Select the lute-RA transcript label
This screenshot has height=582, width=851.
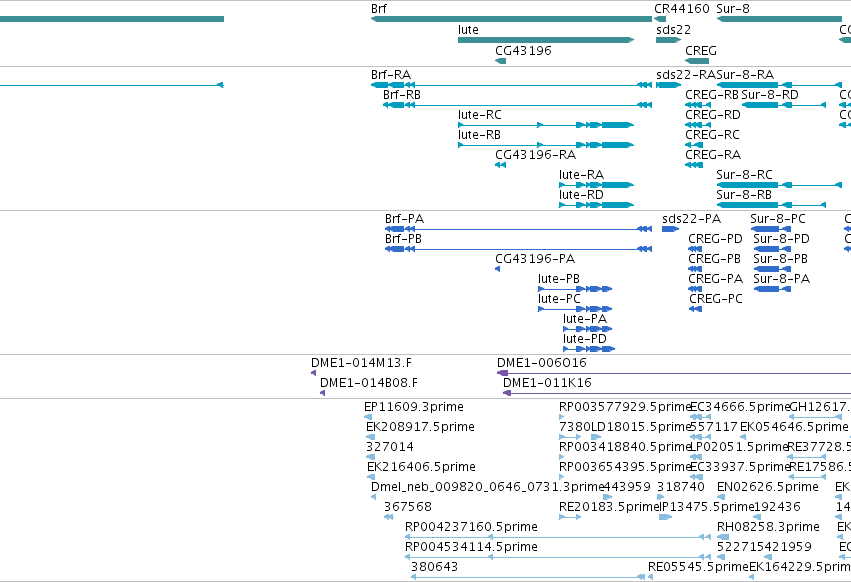581,175
